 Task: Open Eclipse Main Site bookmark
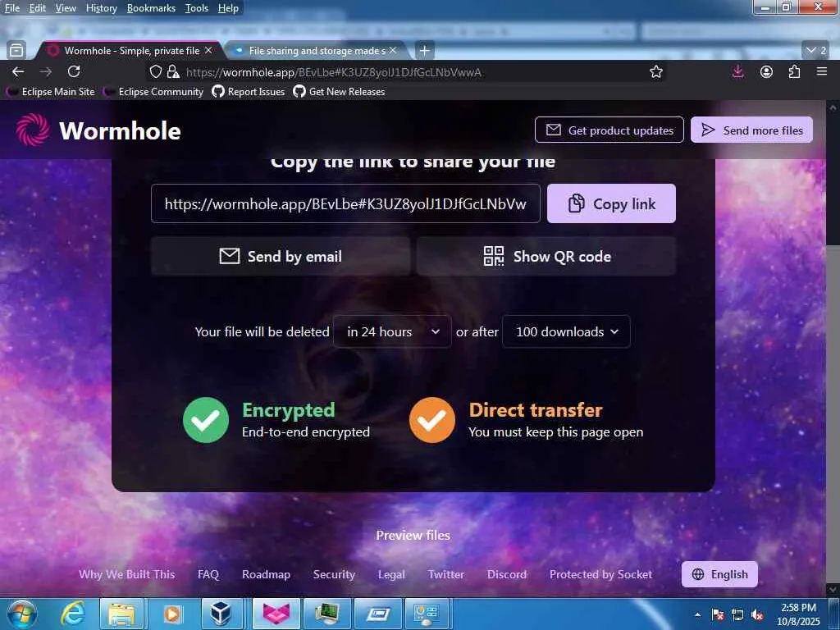point(50,92)
